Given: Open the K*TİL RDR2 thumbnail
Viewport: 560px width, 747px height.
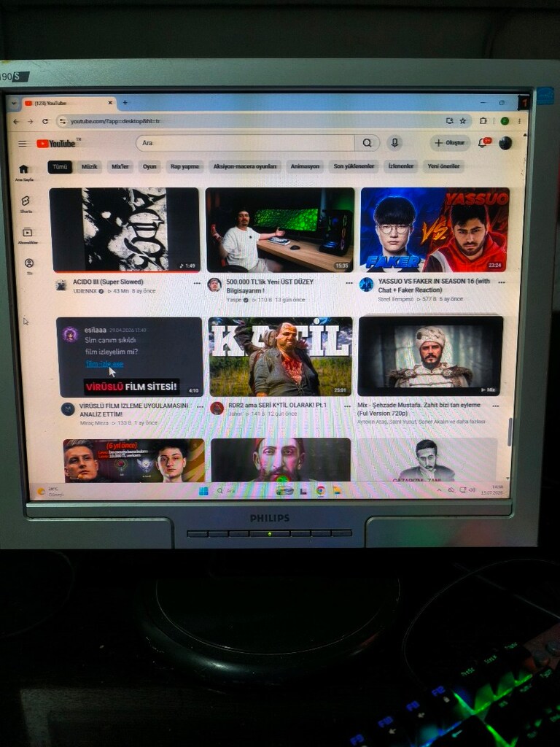Looking at the screenshot, I should [x=281, y=356].
